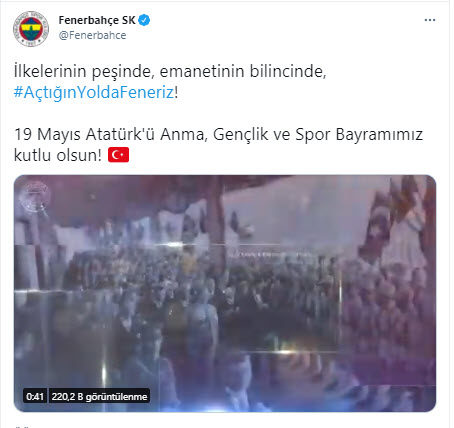Open the Fenerbahçe SK display name link

(97, 20)
